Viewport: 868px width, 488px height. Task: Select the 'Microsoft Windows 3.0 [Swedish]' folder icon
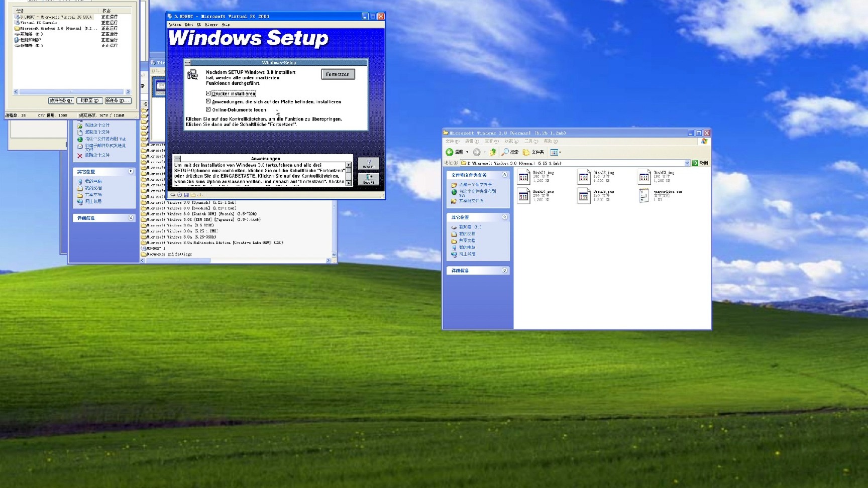point(144,208)
